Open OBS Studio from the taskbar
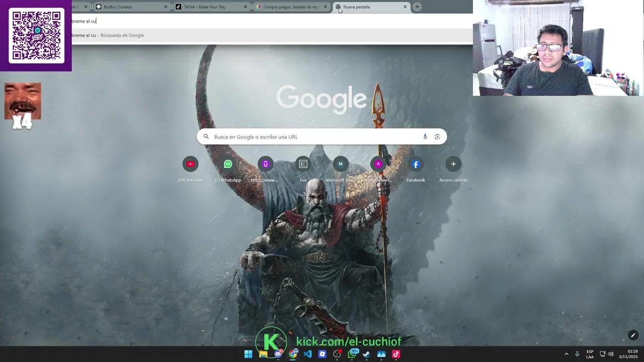 pyautogui.click(x=337, y=354)
